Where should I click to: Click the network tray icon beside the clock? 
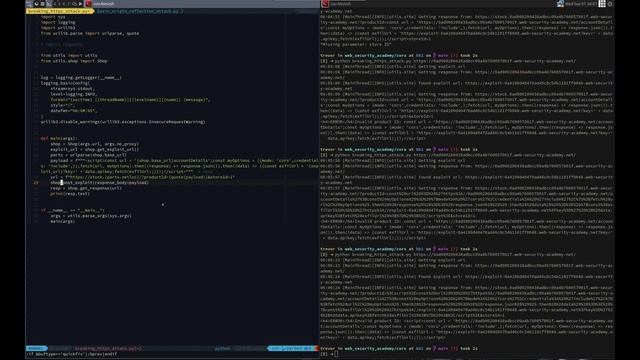coord(560,4)
